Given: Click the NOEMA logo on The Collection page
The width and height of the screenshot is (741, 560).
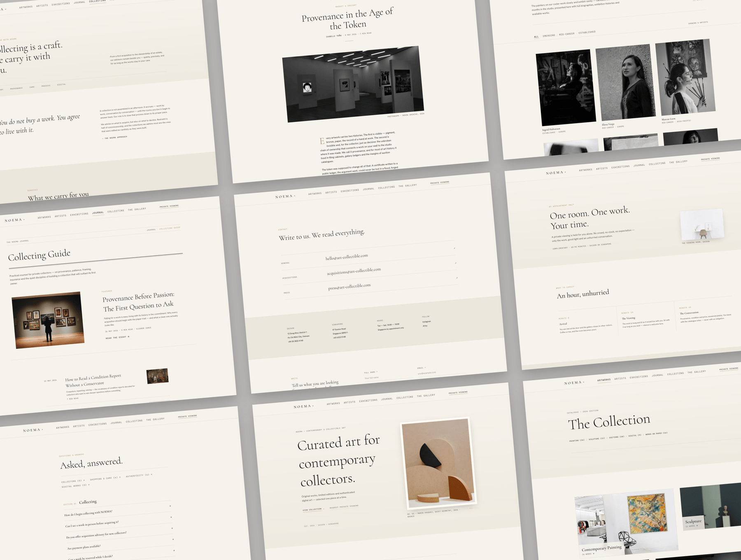Looking at the screenshot, I should click(574, 383).
